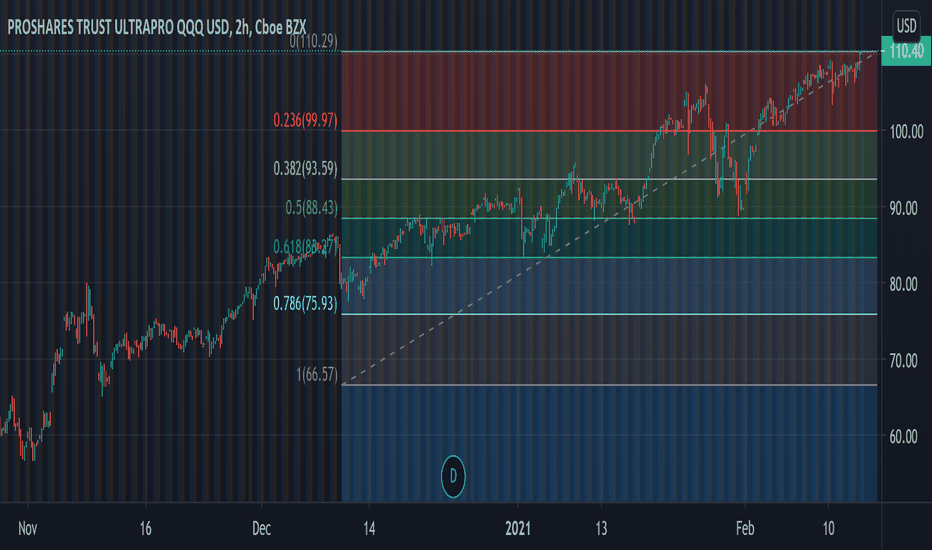Click the 14 date label on time axis
Image resolution: width=932 pixels, height=550 pixels.
(369, 529)
